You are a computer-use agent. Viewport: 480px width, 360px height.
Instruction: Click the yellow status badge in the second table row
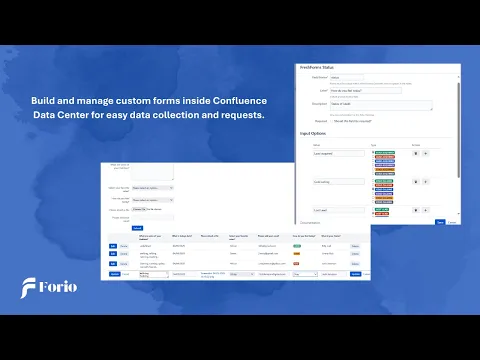coord(296,254)
